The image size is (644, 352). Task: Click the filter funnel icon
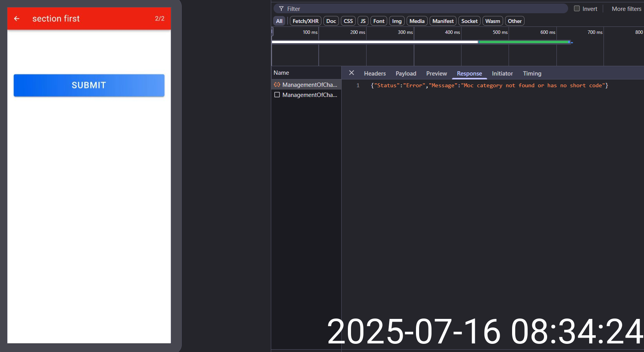point(281,9)
